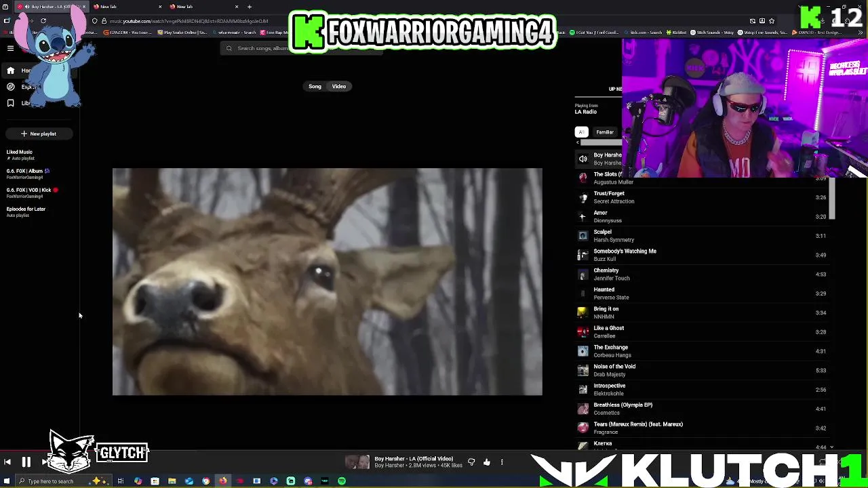Viewport: 868px width, 488px height.
Task: Click the LA Radio playing-from title
Action: 586,112
